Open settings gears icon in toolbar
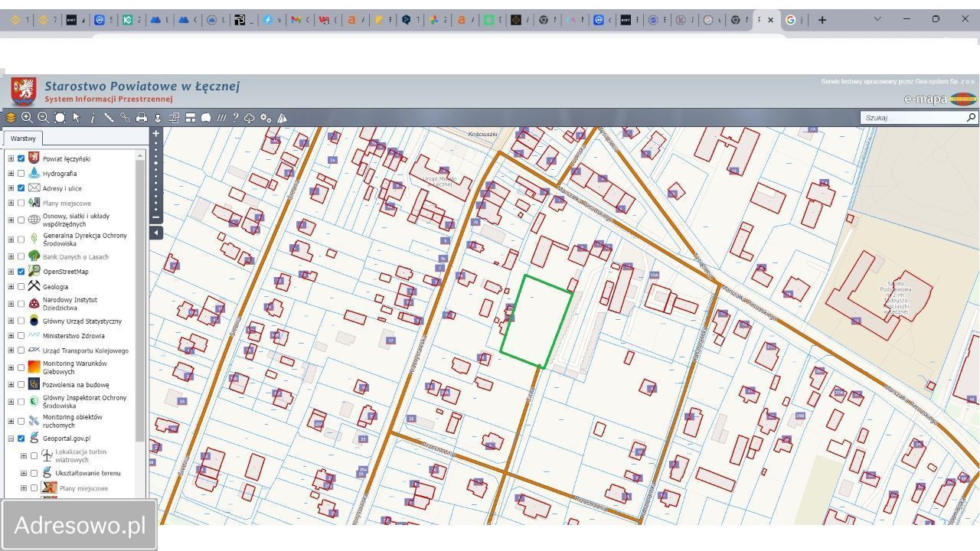This screenshot has width=980, height=551. tap(266, 118)
